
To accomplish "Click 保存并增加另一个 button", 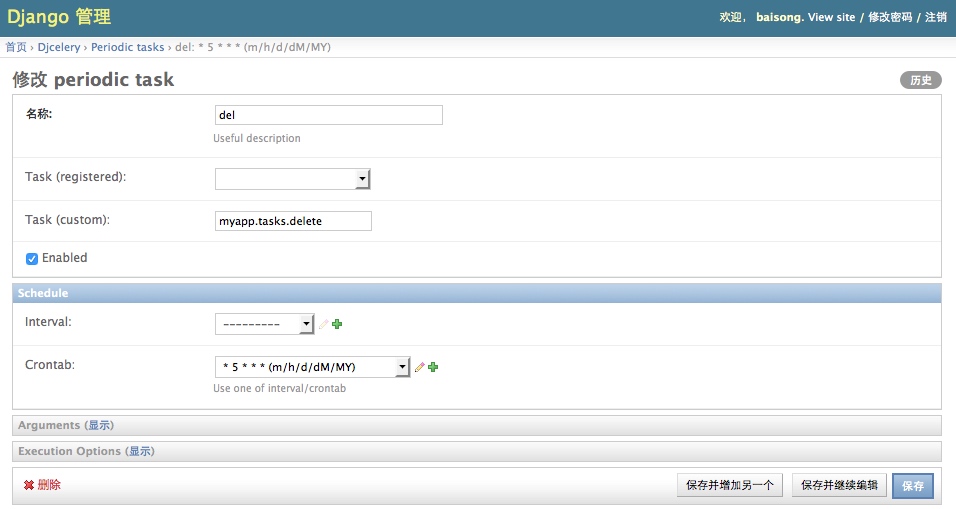I will 730,486.
